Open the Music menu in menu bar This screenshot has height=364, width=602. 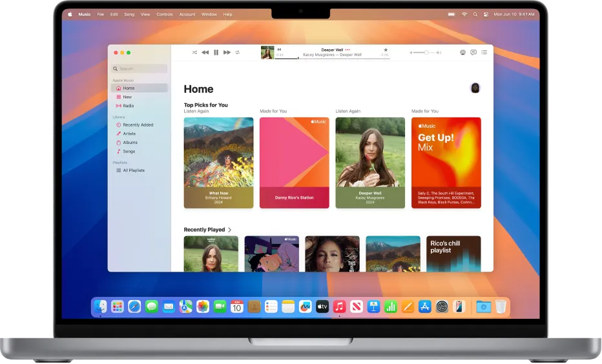click(x=85, y=15)
